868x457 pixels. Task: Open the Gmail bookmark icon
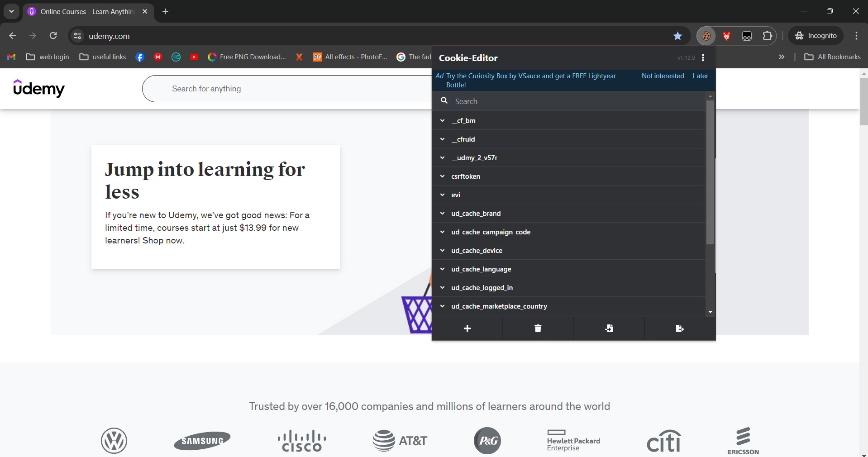pyautogui.click(x=12, y=57)
